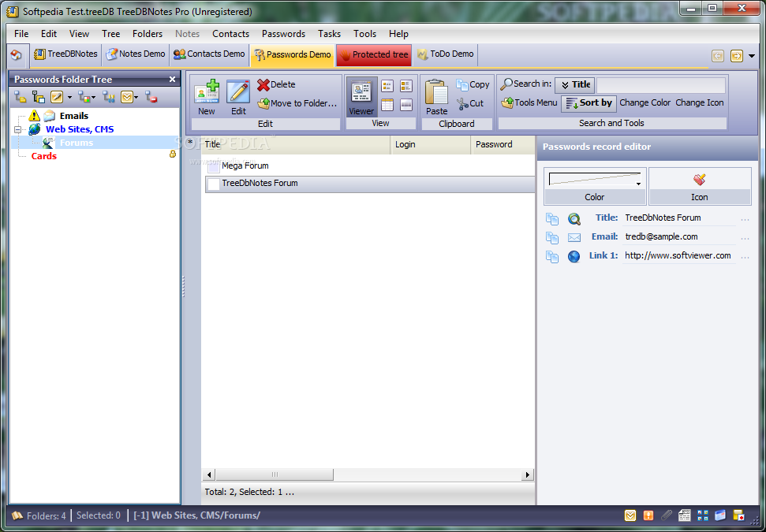Click the next tab arrow button
Screen dimensions: 766x532
click(737, 56)
